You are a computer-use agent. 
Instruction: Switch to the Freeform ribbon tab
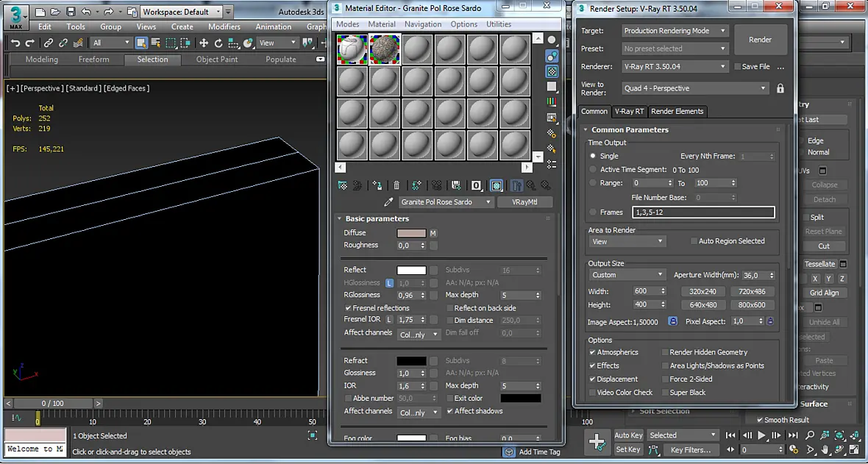(93, 60)
